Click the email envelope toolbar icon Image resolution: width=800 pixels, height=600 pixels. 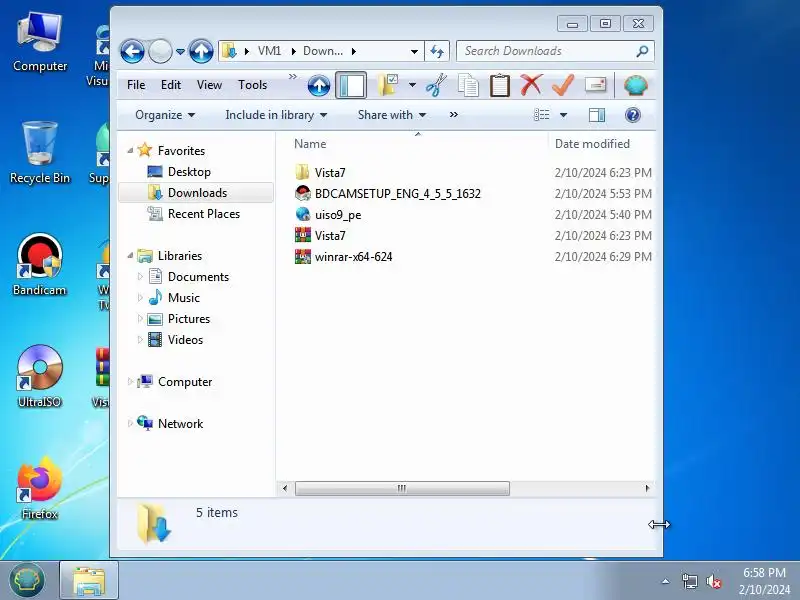coord(595,85)
